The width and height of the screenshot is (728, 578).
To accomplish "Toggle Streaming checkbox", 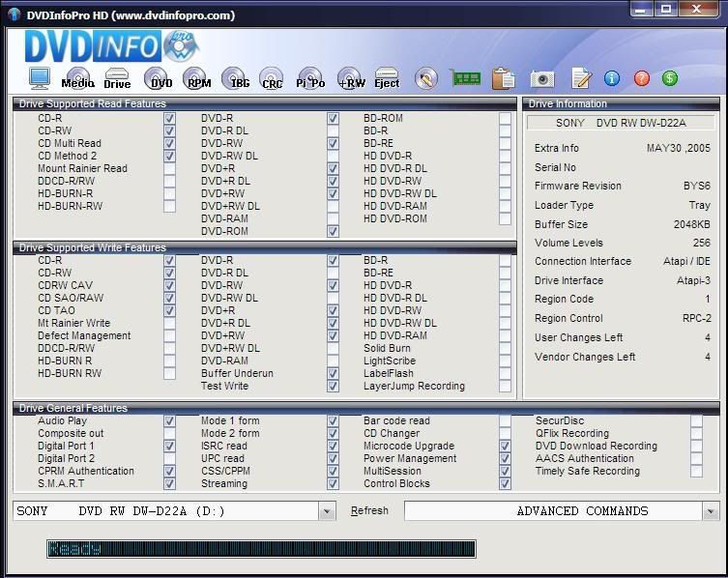I will 333,483.
